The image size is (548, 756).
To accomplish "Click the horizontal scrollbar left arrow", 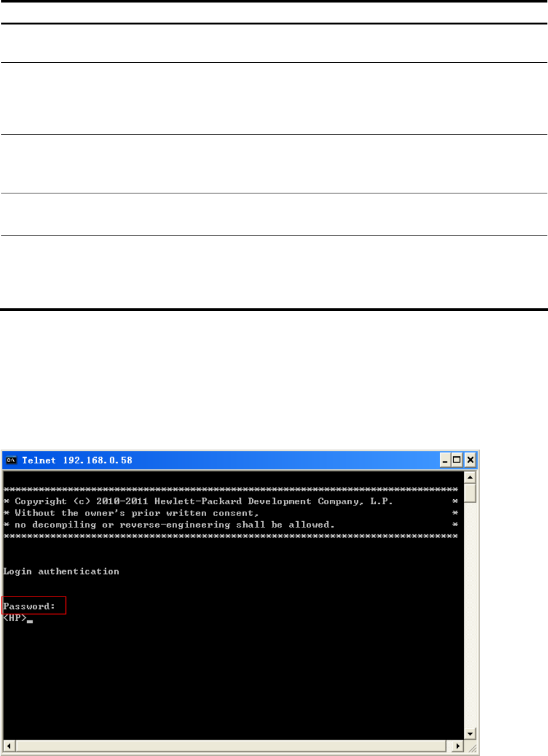I will tap(8, 745).
